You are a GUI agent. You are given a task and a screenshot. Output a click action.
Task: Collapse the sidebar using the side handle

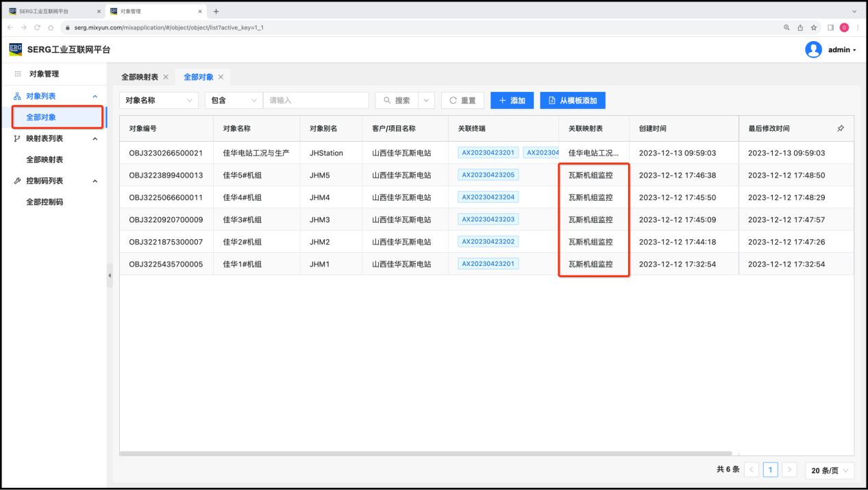pyautogui.click(x=110, y=275)
